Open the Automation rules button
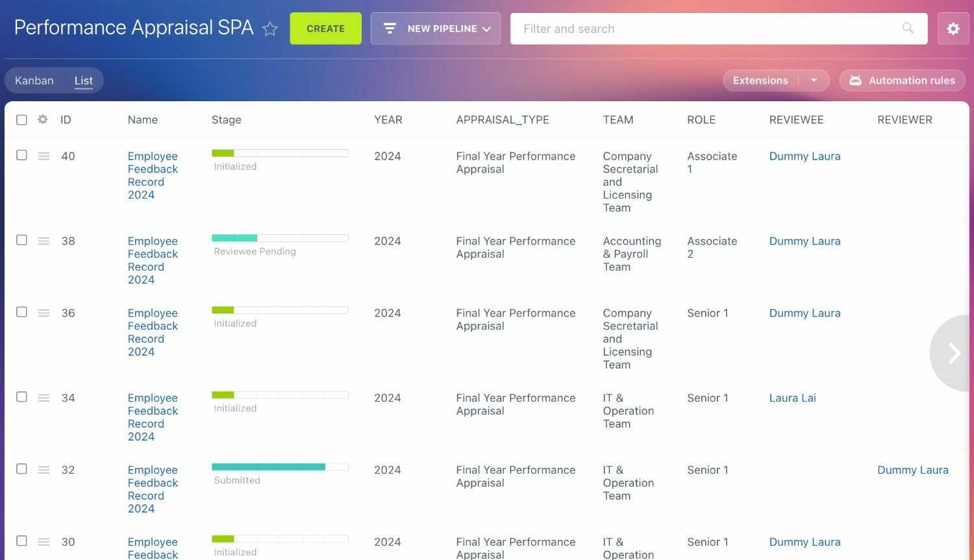 point(902,80)
